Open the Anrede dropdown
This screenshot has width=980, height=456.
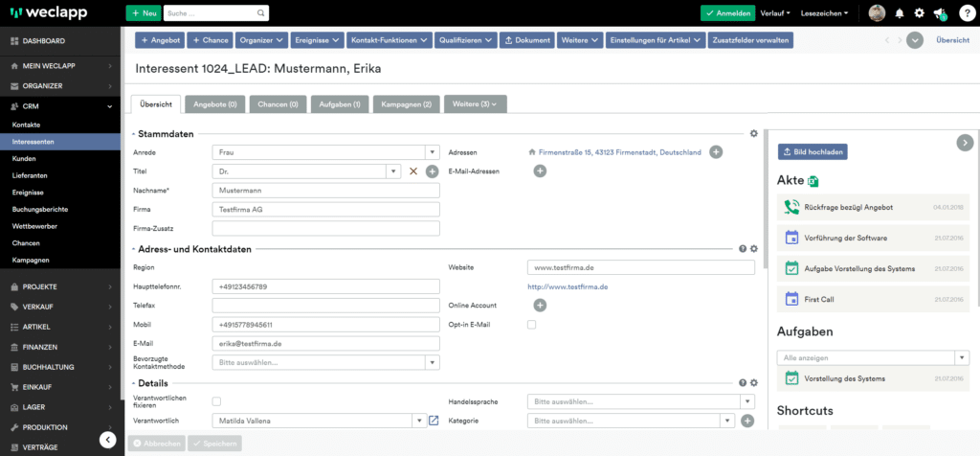tap(432, 152)
